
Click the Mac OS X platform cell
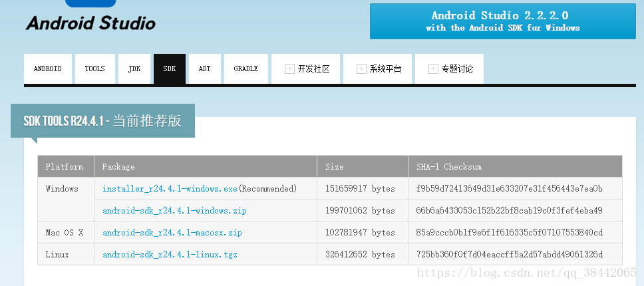(66, 232)
